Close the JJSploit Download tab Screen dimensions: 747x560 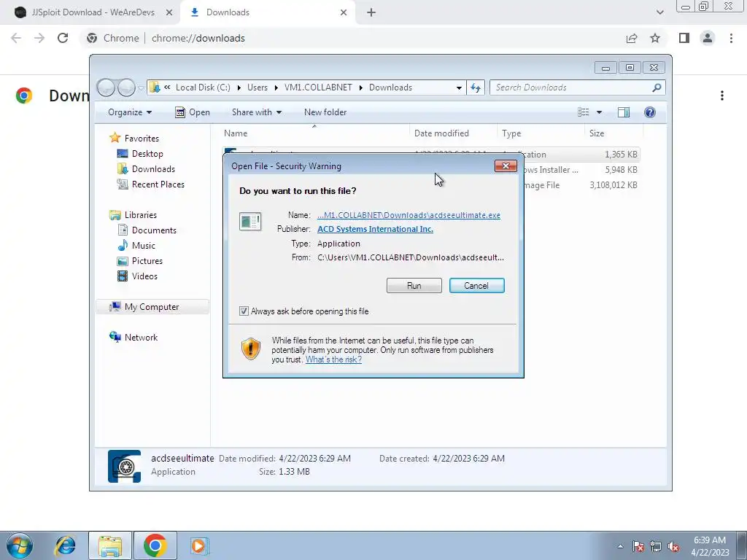click(x=169, y=12)
